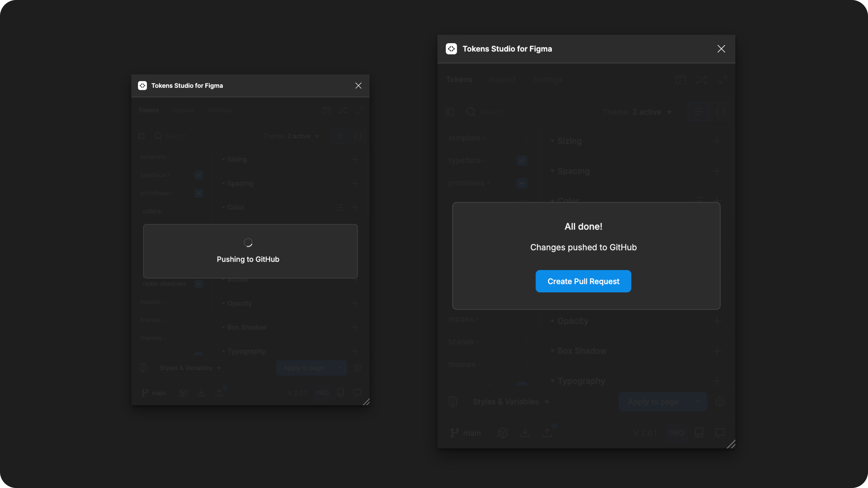Close the Pushing to GitHub plugin window
868x488 pixels.
coord(358,86)
